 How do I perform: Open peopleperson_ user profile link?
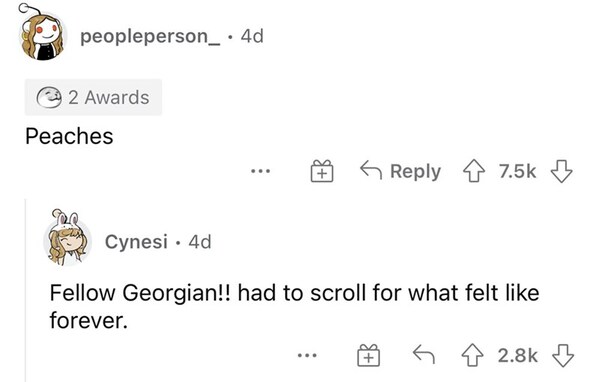[x=150, y=36]
